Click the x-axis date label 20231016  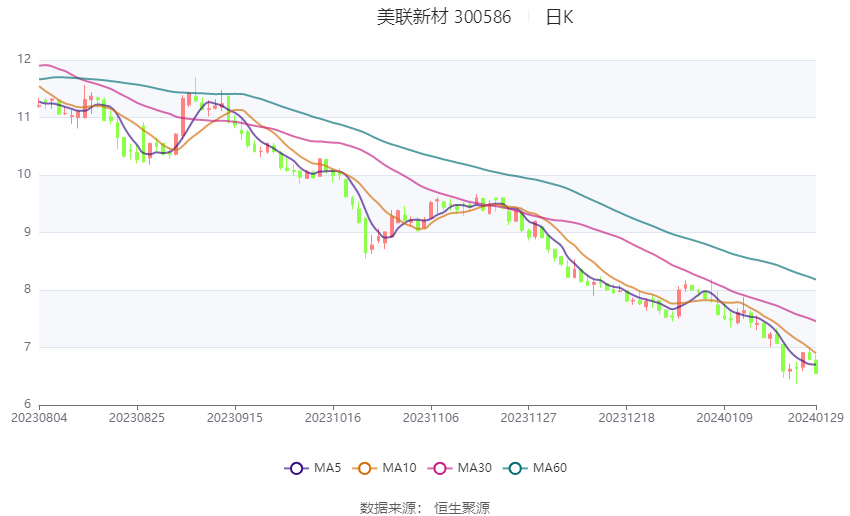click(x=333, y=418)
